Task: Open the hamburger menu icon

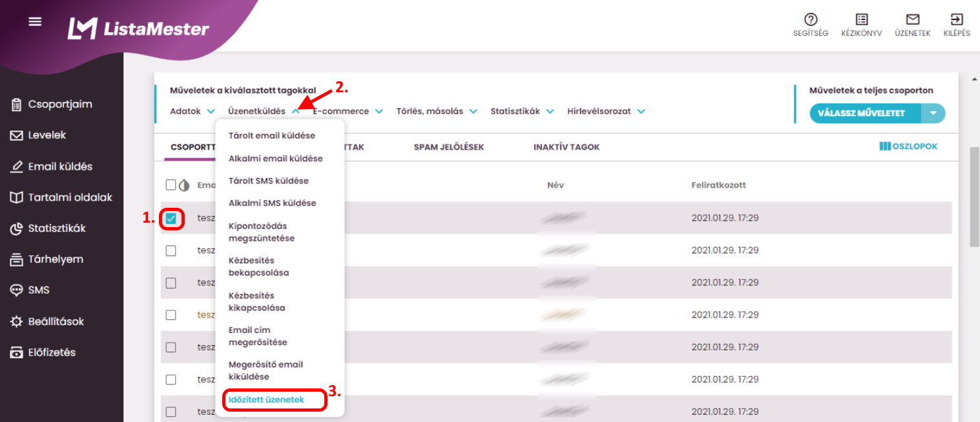Action: (x=35, y=21)
